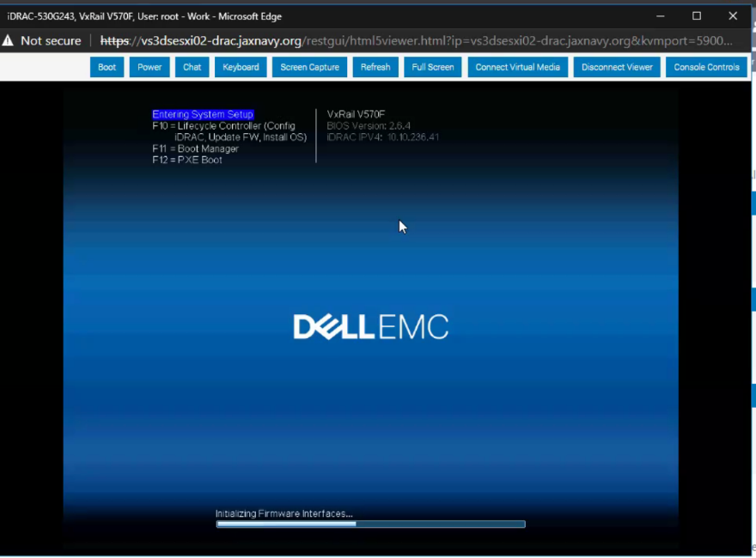This screenshot has width=756, height=558.
Task: Click Connect Virtual Media
Action: 517,67
